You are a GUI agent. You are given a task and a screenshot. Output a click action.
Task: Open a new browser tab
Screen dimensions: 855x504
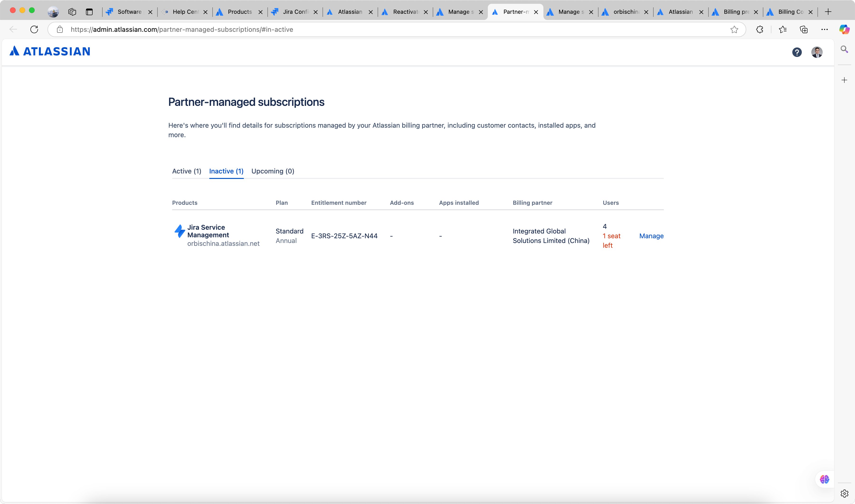click(x=828, y=12)
